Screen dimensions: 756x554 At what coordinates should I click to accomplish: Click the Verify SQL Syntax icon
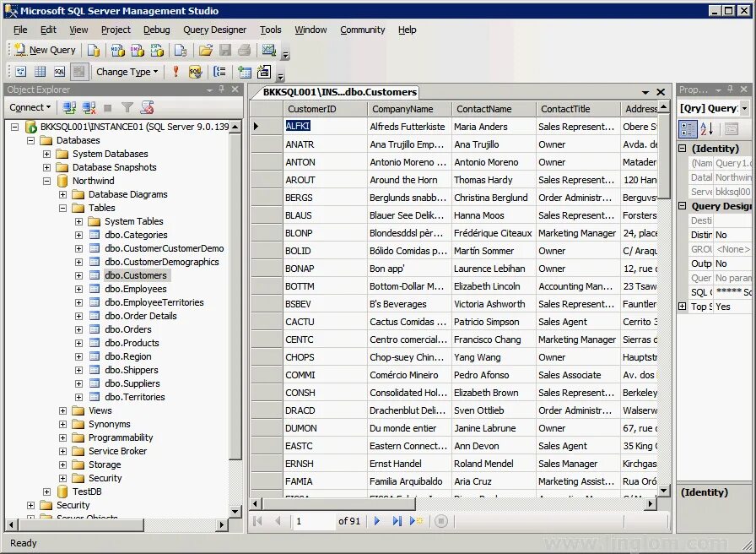195,72
